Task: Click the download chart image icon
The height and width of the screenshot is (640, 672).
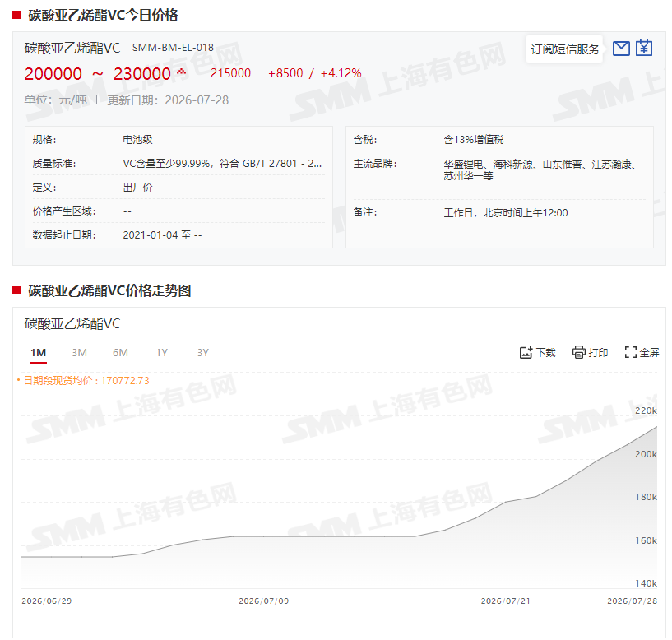Action: click(526, 352)
